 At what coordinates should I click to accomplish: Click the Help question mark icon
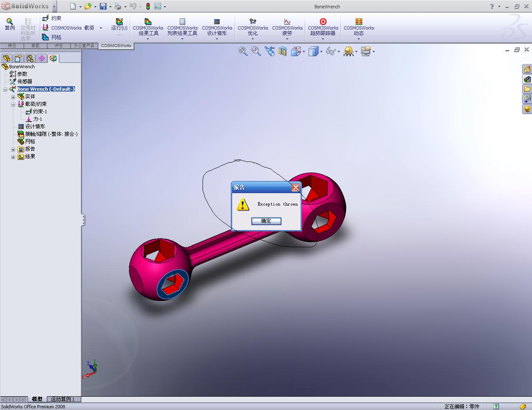492,6
